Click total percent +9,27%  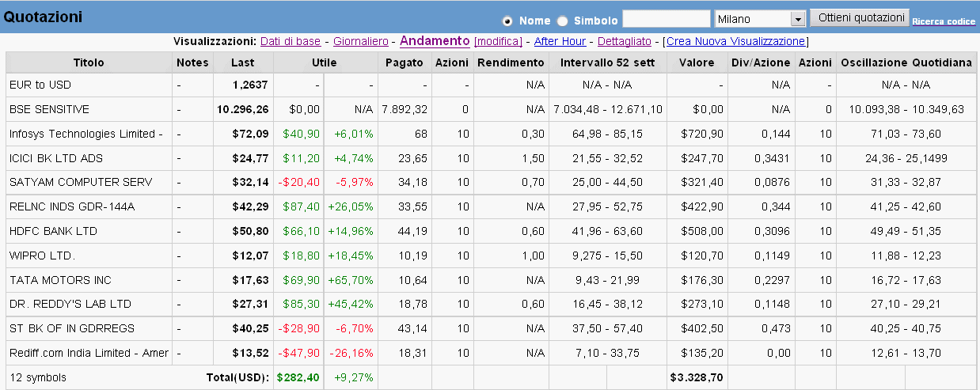coord(355,377)
